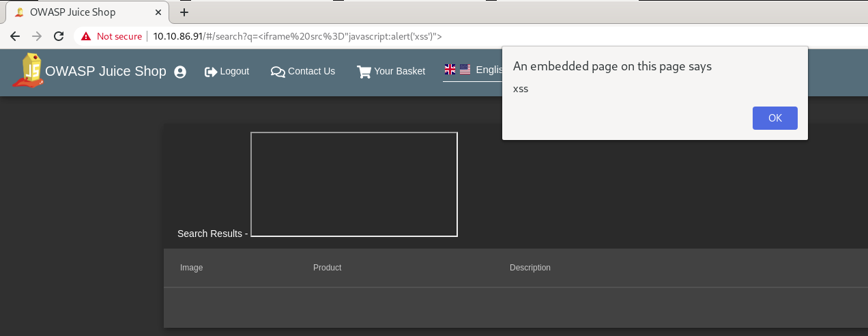Screen dimensions: 868x336
Task: Open Contact Us from the navbar
Action: [303, 71]
